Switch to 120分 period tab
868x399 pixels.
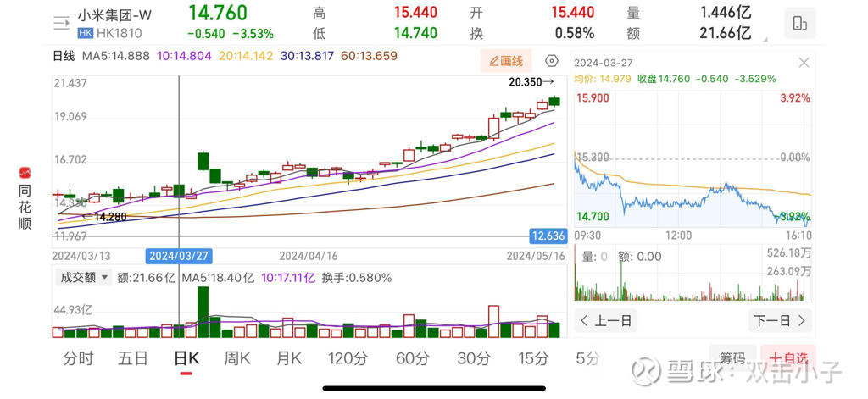(348, 358)
